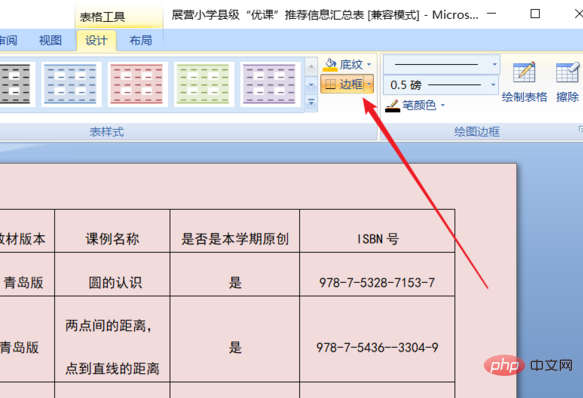Expand the 边框 borders dropdown arrow
Image resolution: width=583 pixels, height=398 pixels.
(369, 84)
